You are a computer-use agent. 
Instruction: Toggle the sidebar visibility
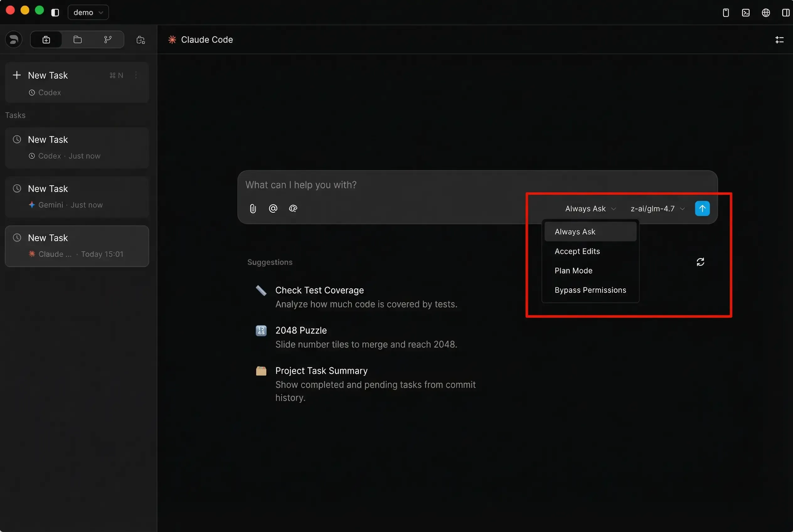pos(55,12)
